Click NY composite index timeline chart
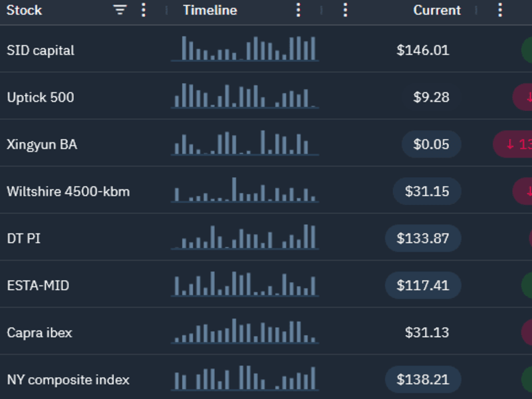Viewport: 532px width, 399px height. [x=245, y=378]
